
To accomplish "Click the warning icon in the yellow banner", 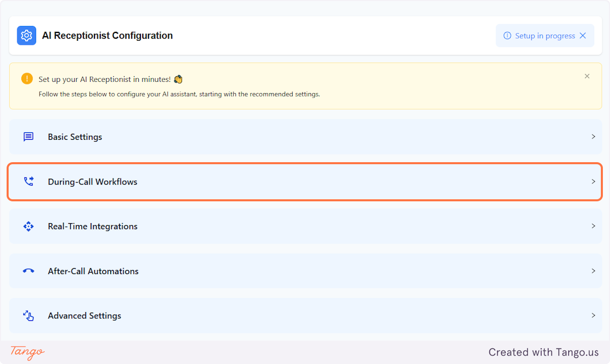I will click(26, 79).
